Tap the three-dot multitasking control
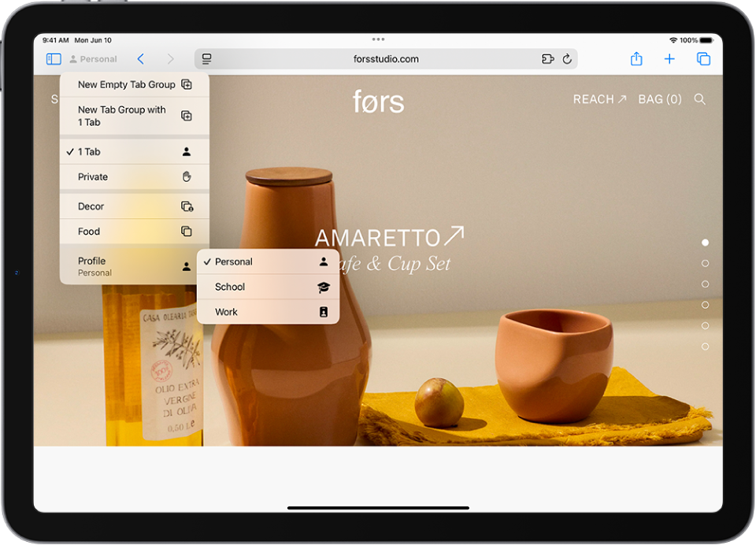This screenshot has width=756, height=545. 378,39
